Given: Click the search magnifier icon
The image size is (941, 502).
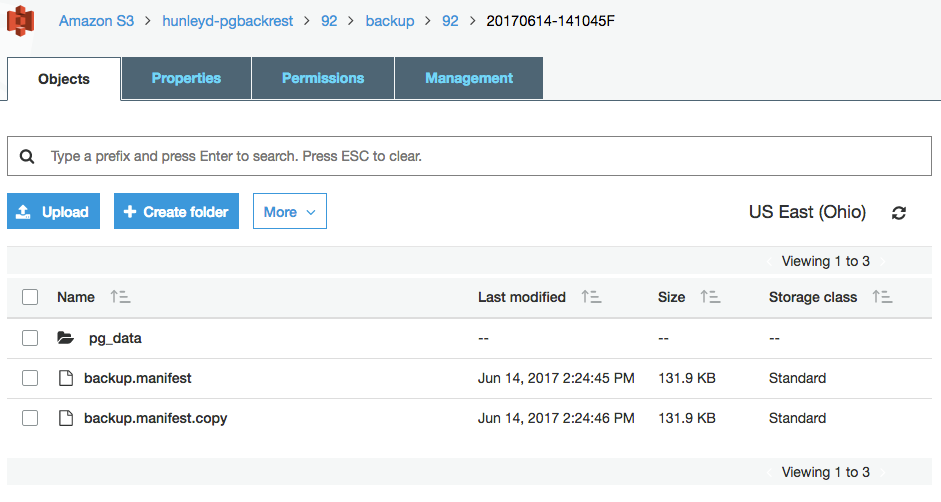Looking at the screenshot, I should (x=27, y=157).
